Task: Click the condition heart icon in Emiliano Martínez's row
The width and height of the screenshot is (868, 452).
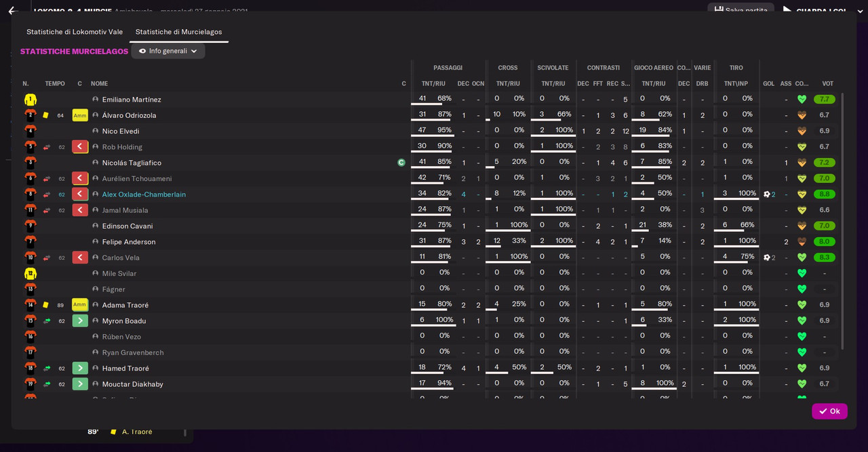Action: pyautogui.click(x=802, y=100)
